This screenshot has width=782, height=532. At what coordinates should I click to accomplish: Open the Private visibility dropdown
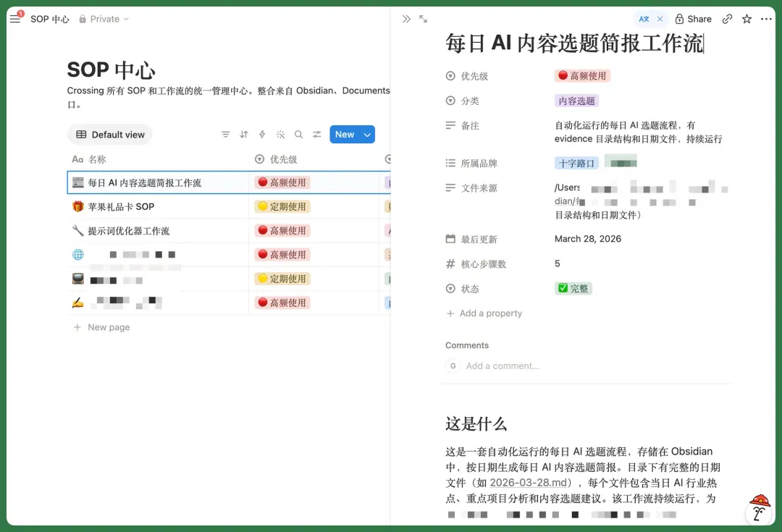coord(104,19)
